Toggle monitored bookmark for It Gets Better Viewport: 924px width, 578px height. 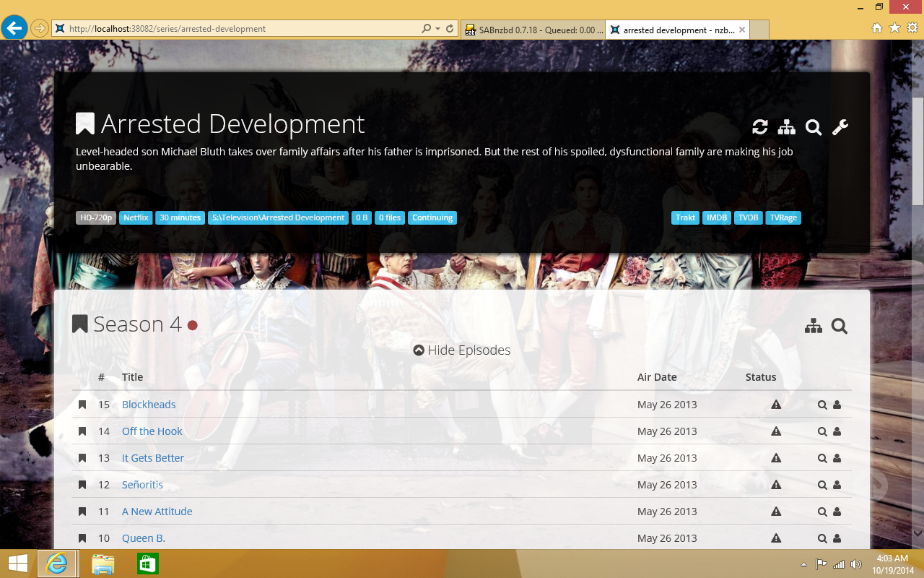tap(82, 458)
